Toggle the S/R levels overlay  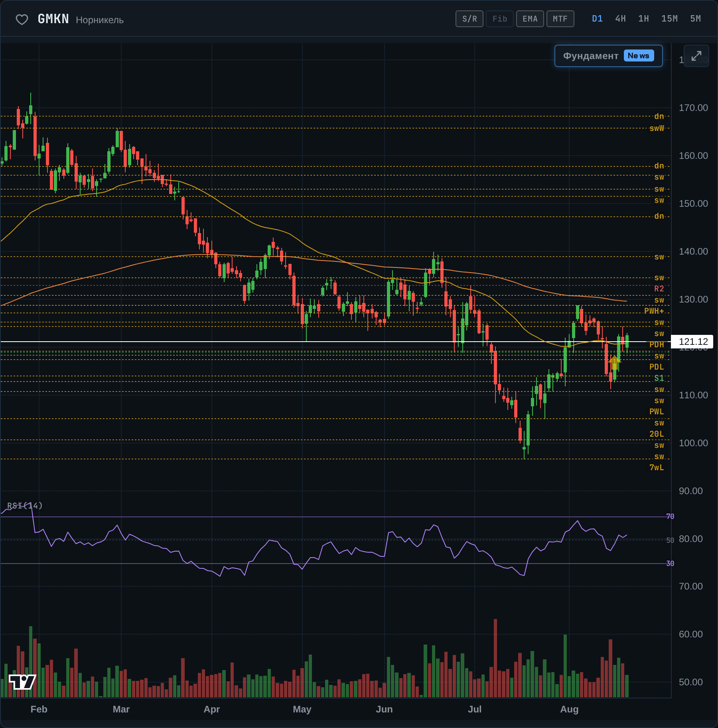click(469, 19)
